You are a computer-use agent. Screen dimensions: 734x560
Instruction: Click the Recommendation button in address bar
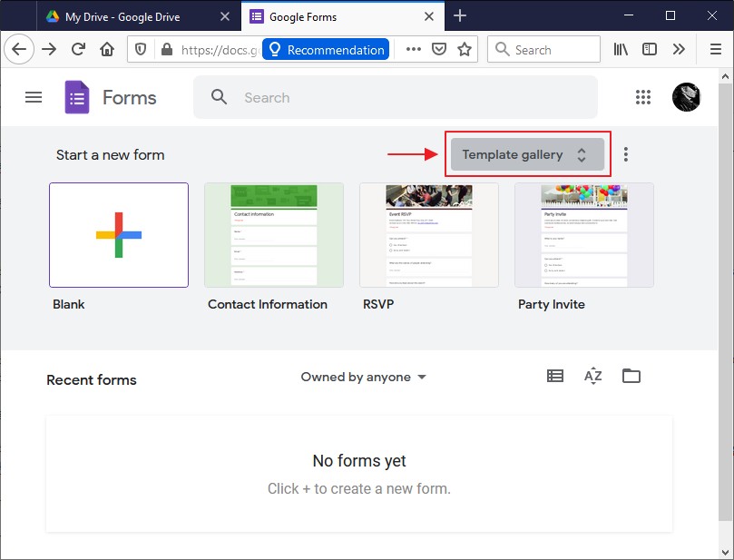point(326,50)
